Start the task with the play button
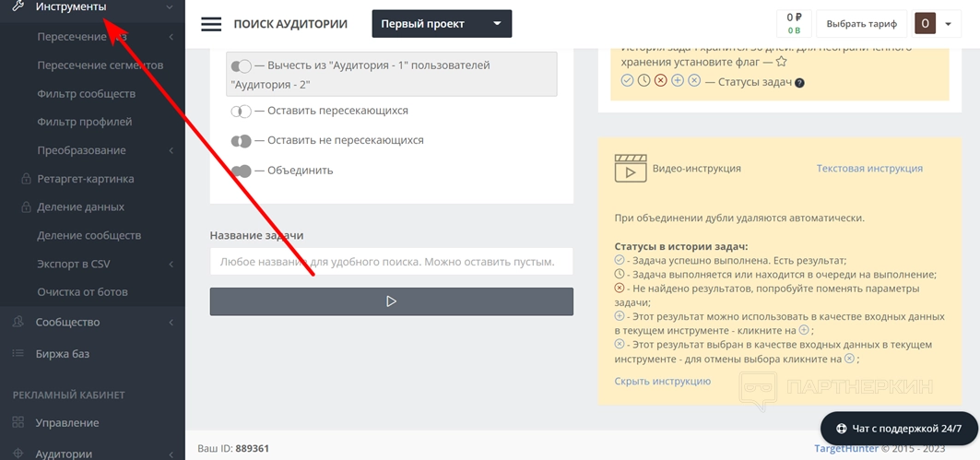This screenshot has height=460, width=980. 391,301
